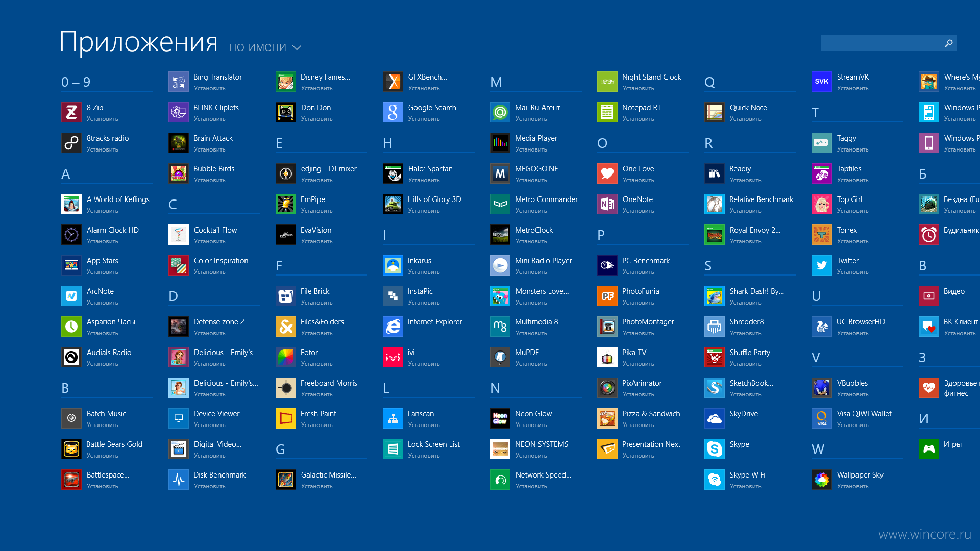
Task: Open the One Love heart icon
Action: tap(607, 173)
